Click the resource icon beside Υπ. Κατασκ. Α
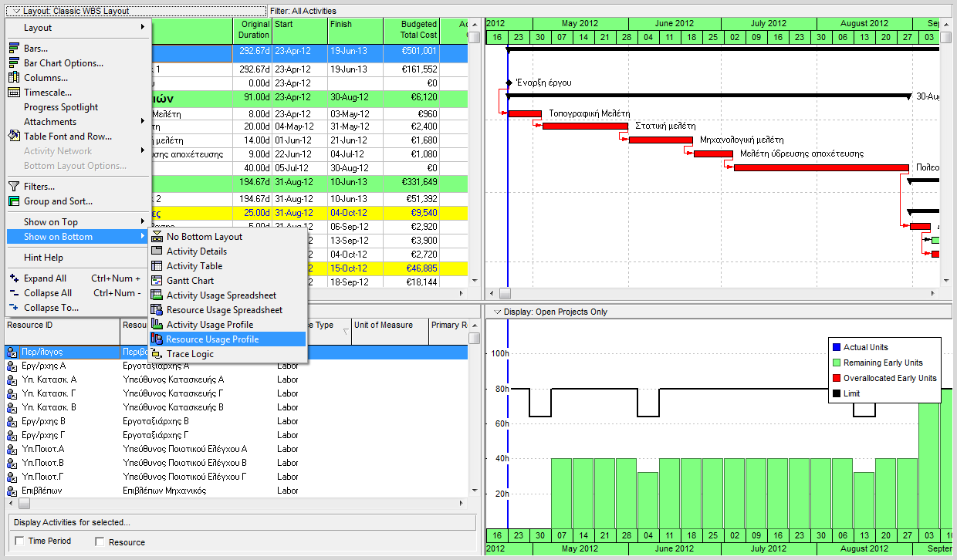Image resolution: width=957 pixels, height=560 pixels. tap(12, 380)
